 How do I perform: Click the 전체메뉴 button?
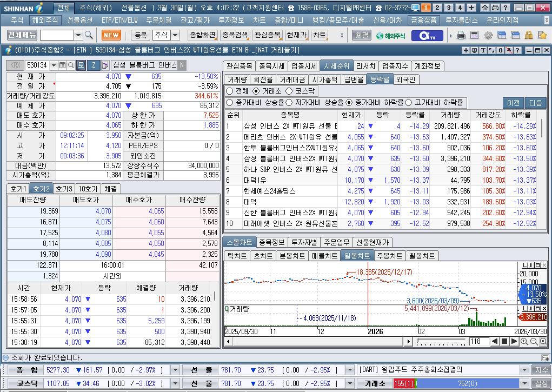coord(22,35)
